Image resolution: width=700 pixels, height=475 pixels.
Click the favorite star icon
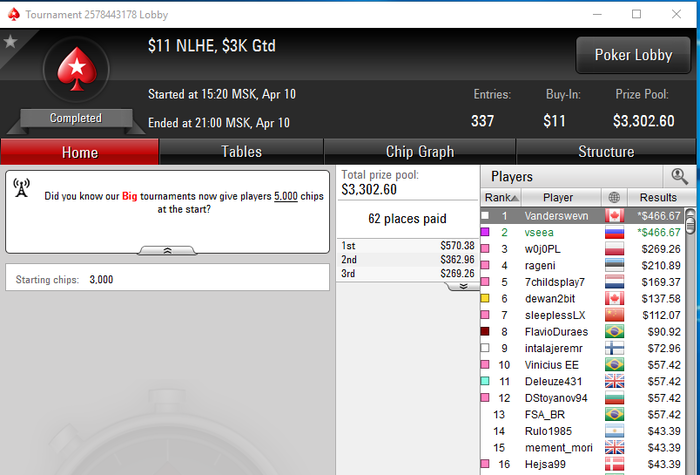10,42
